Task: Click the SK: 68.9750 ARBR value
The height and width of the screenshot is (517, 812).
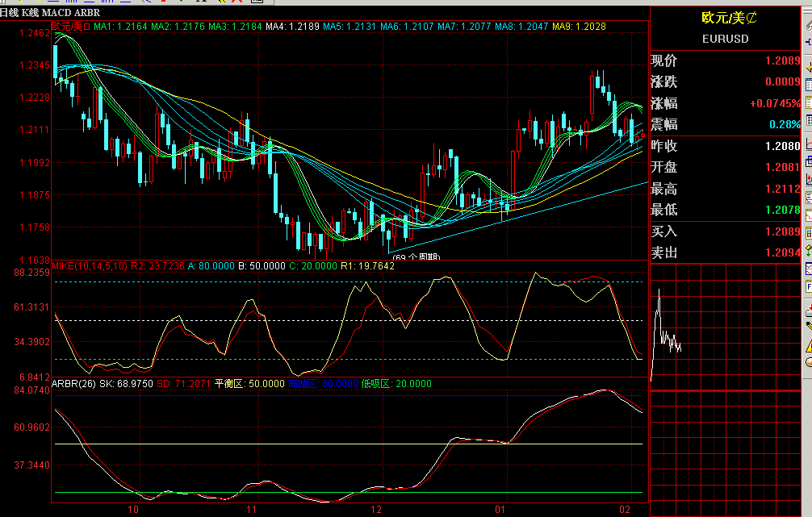Action: 127,384
